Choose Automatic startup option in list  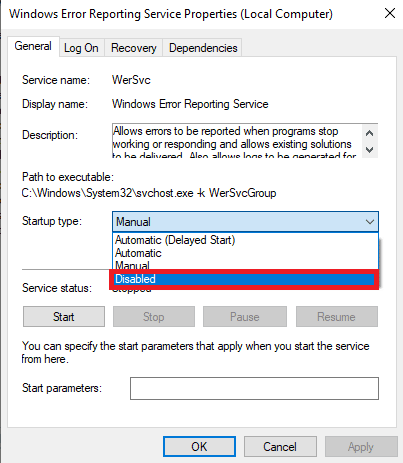[245, 253]
